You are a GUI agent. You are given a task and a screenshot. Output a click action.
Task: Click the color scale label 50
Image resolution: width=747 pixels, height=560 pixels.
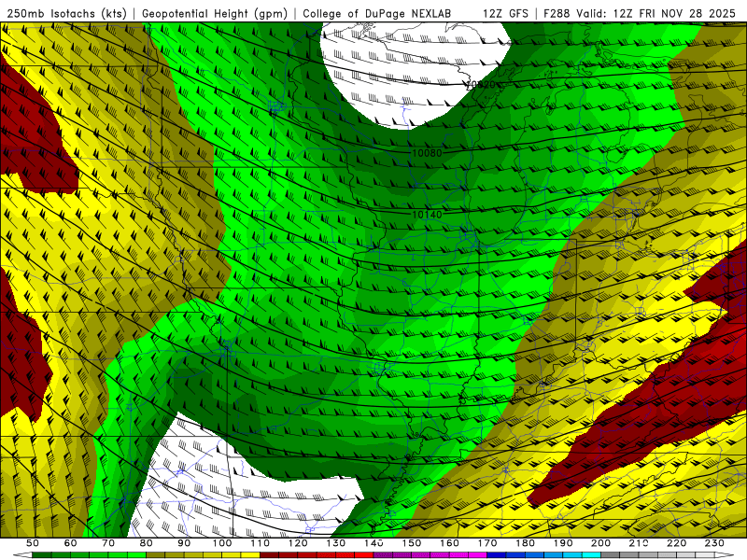click(33, 543)
